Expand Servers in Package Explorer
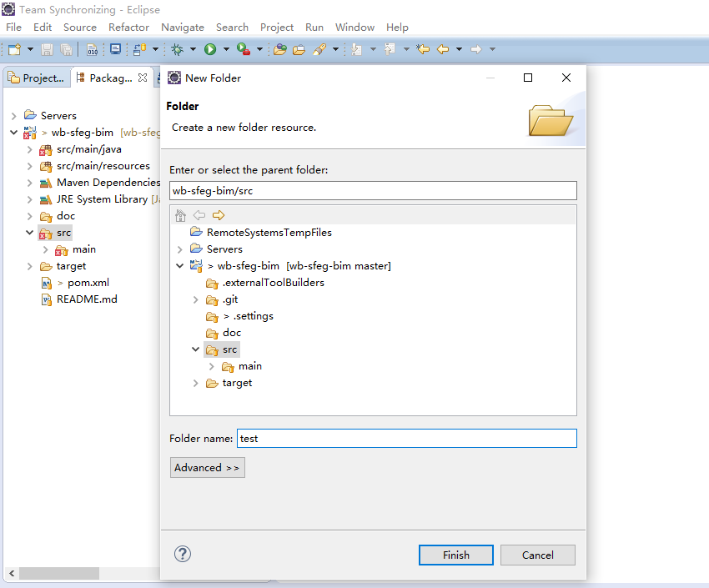 pos(14,116)
